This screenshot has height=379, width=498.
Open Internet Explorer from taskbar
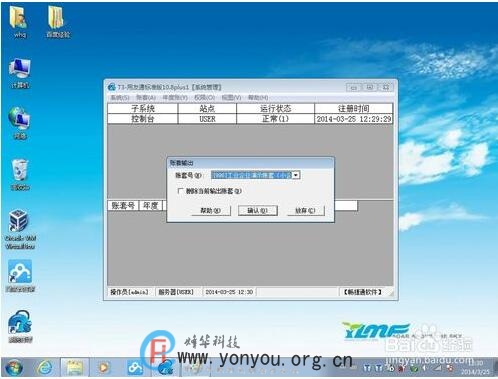point(45,368)
